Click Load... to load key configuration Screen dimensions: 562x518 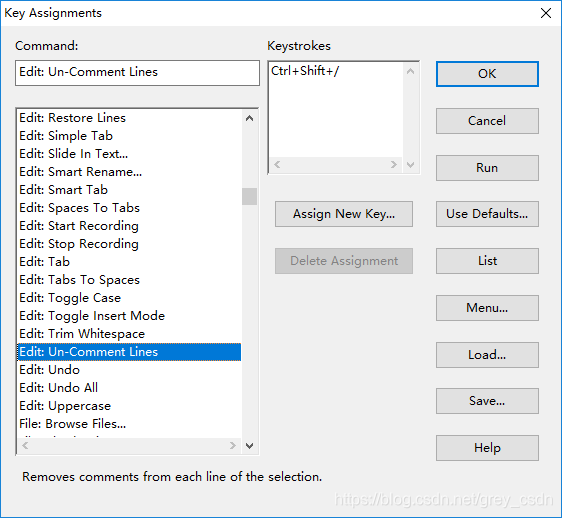point(487,355)
